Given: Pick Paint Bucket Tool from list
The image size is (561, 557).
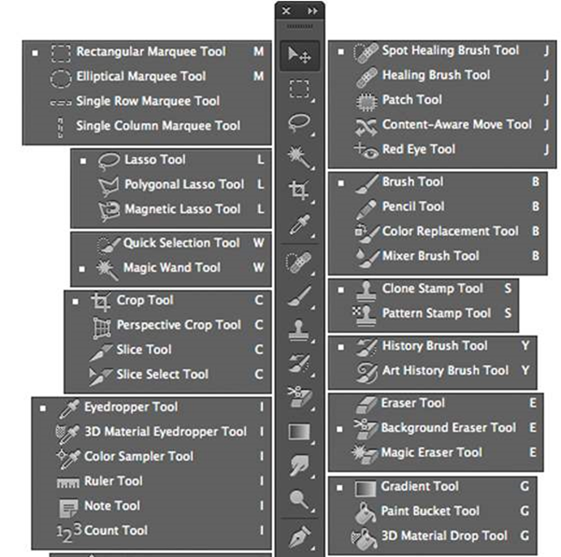Looking at the screenshot, I should tap(432, 511).
